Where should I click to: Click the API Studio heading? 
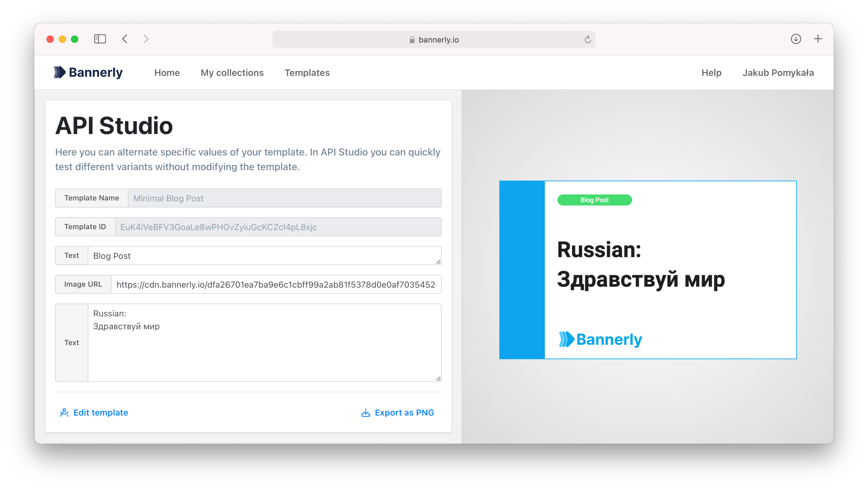coord(114,125)
